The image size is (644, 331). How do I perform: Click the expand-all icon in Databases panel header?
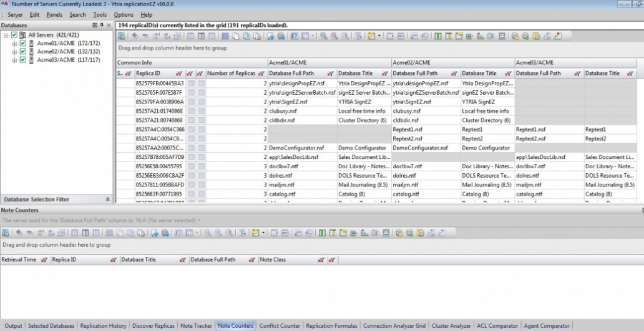(x=95, y=26)
